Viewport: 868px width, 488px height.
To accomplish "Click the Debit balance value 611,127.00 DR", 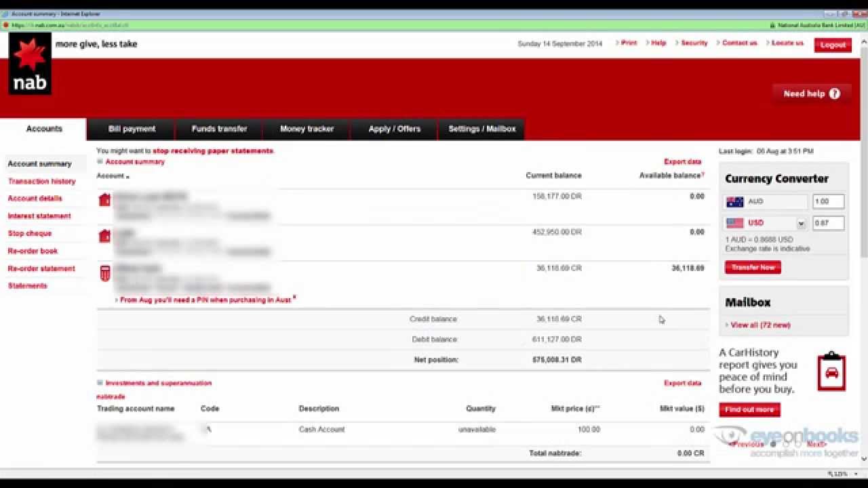I will pos(557,340).
